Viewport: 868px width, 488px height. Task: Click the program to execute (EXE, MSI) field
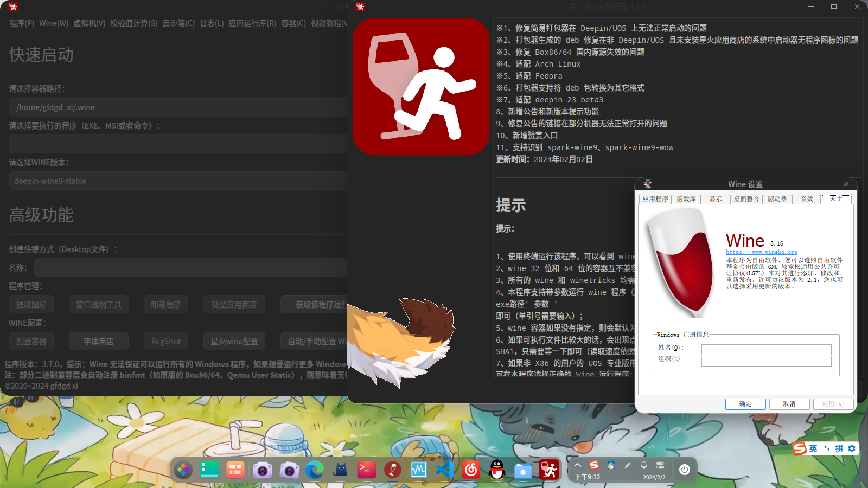click(x=178, y=144)
